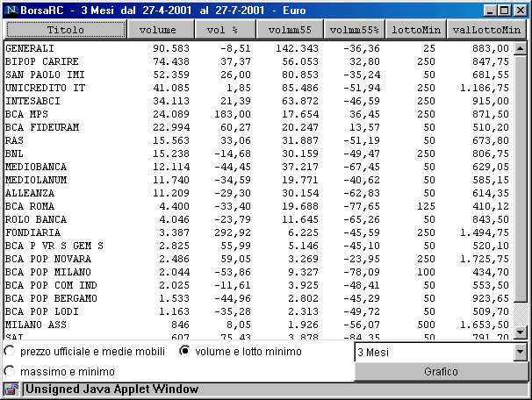Click the Netscape N icon in title bar

11,11
